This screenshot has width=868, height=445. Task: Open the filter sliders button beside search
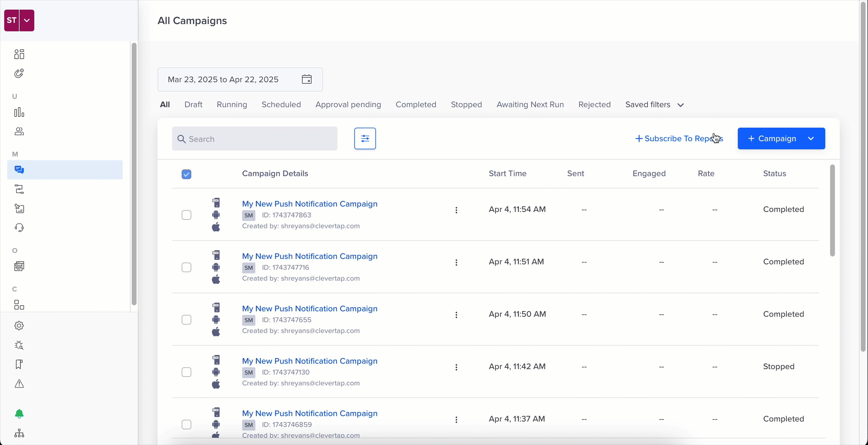(x=365, y=138)
